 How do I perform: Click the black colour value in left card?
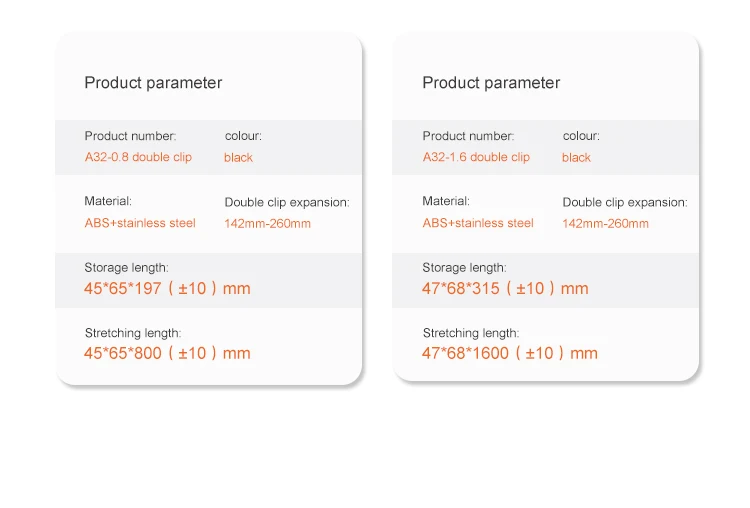(238, 157)
